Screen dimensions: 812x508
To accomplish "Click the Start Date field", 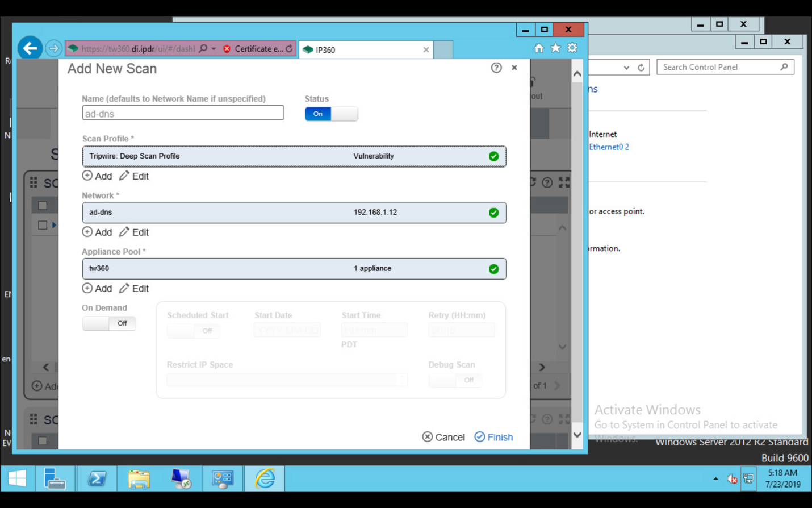I will click(287, 330).
